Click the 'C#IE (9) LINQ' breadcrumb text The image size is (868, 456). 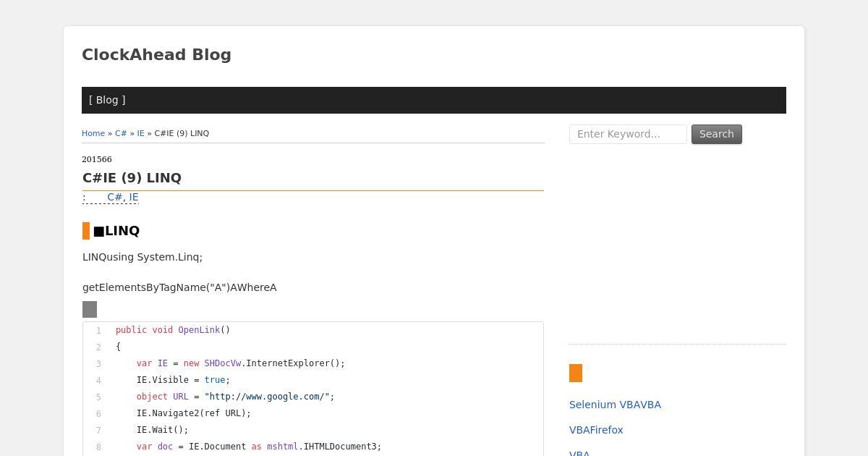(182, 133)
